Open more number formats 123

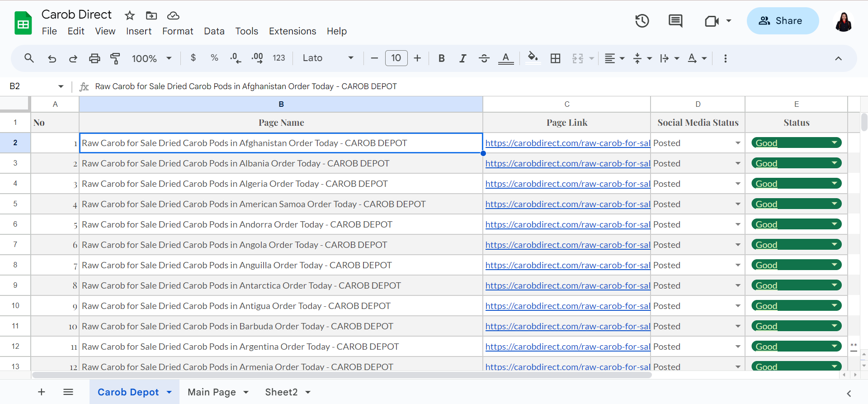tap(279, 58)
